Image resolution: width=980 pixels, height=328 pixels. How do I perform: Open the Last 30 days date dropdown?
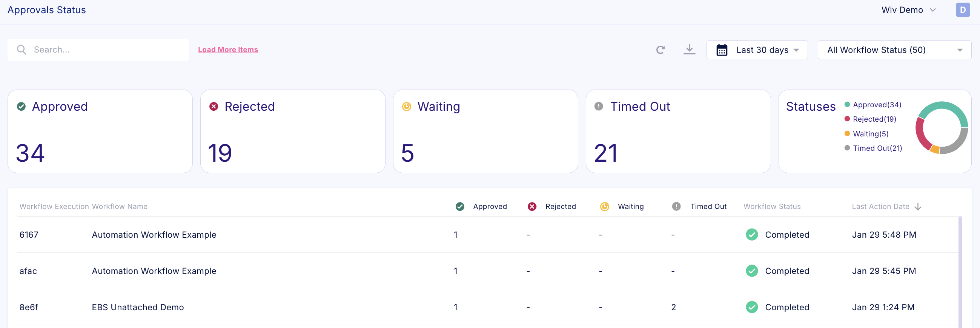[x=762, y=50]
